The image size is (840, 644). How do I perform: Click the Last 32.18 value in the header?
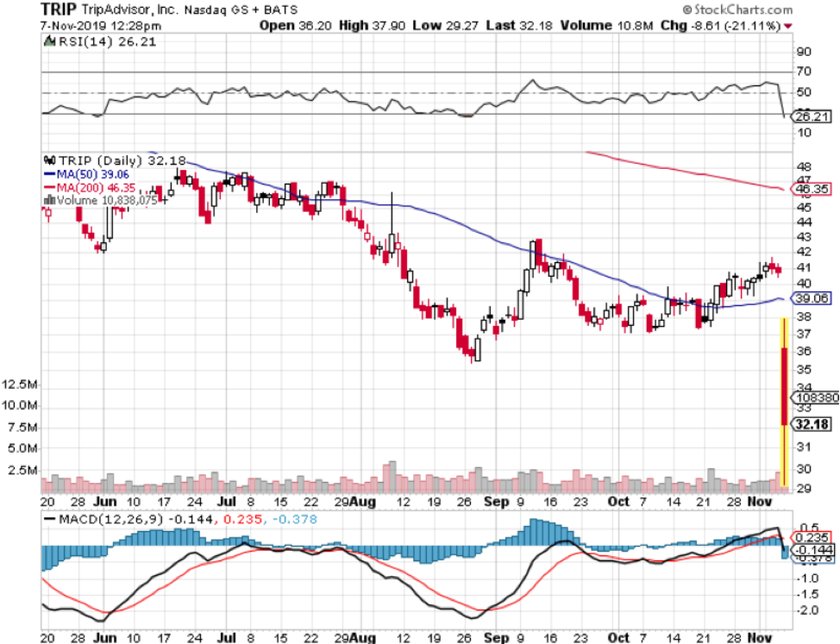519,25
